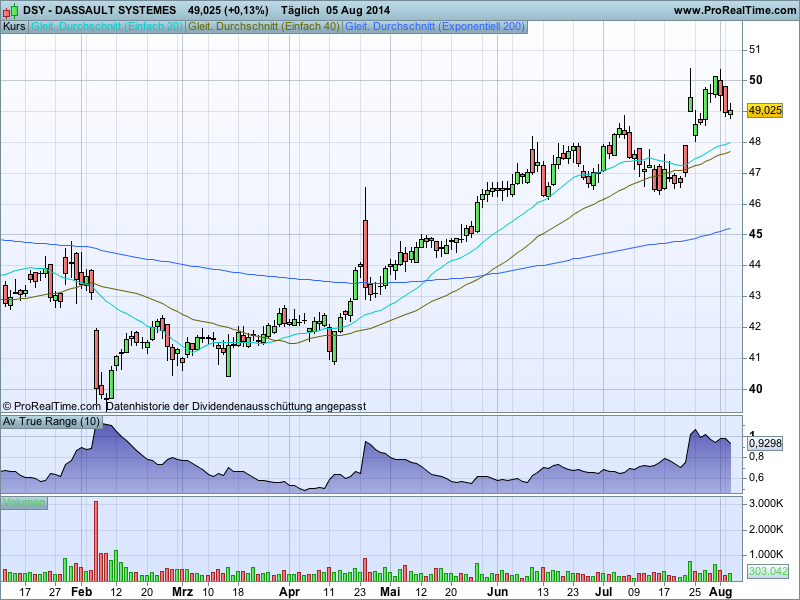Click the bold 40 price axis label
The image size is (800, 600).
click(756, 389)
